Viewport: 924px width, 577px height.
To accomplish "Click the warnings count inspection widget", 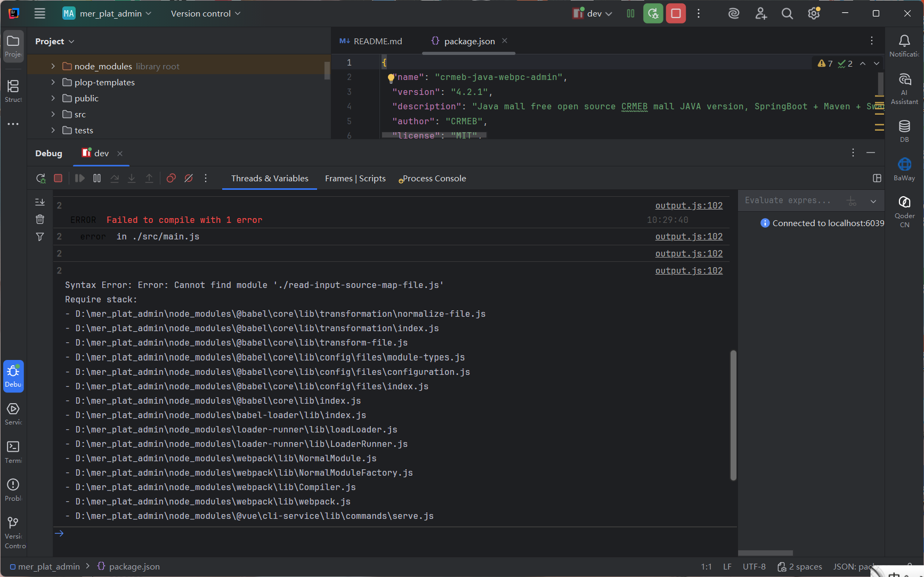I will [x=825, y=63].
